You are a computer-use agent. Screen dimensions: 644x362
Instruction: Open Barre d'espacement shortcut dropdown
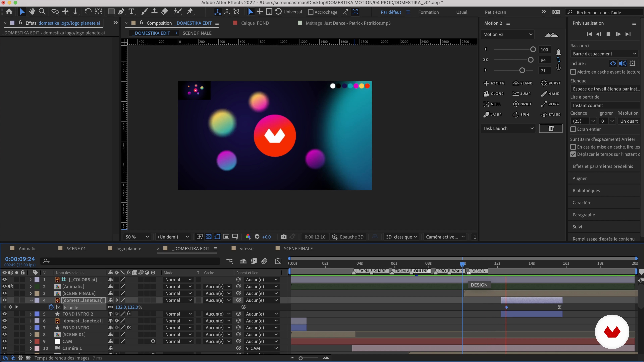[604, 54]
